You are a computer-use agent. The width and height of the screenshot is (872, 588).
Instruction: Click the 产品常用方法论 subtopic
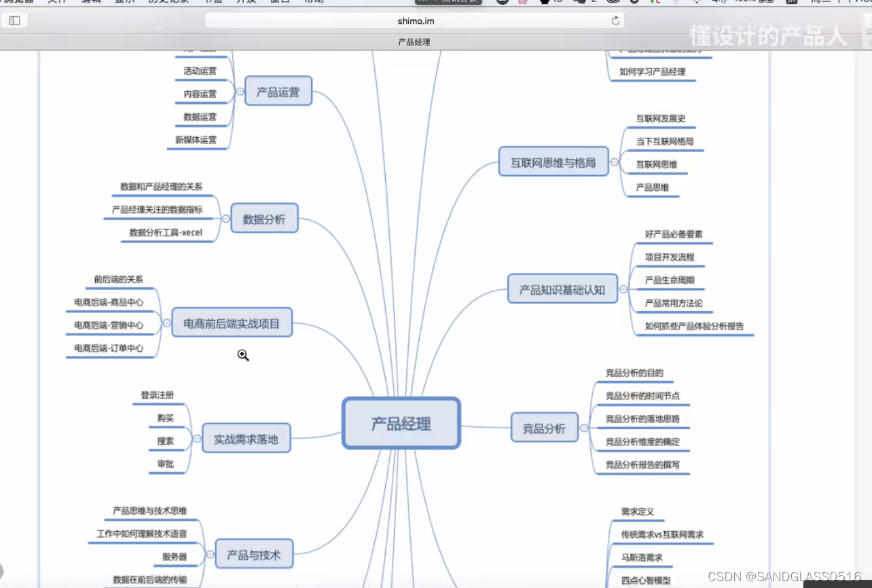tap(674, 304)
